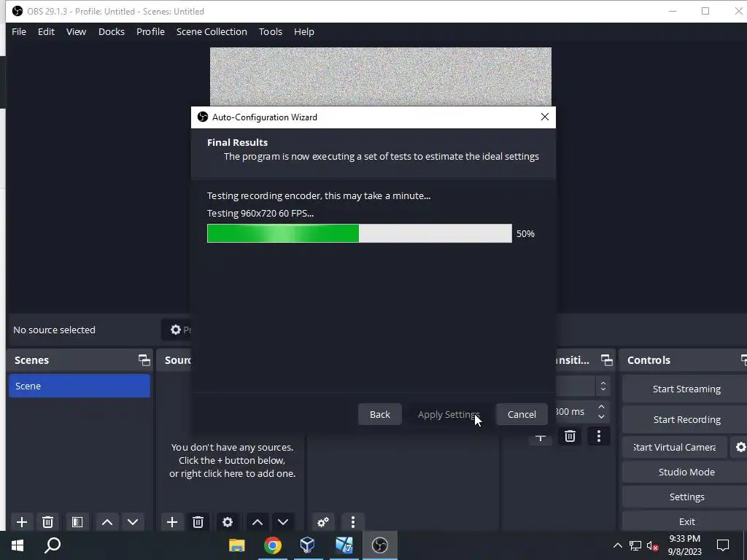Open the Help menu
Viewport: 747px width, 560px height.
click(304, 31)
